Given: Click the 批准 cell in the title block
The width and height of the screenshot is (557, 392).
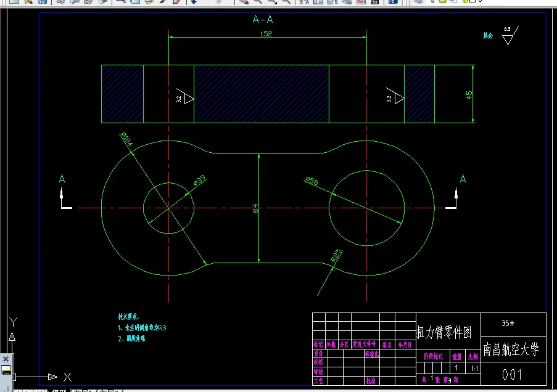Looking at the screenshot, I should pyautogui.click(x=371, y=381).
